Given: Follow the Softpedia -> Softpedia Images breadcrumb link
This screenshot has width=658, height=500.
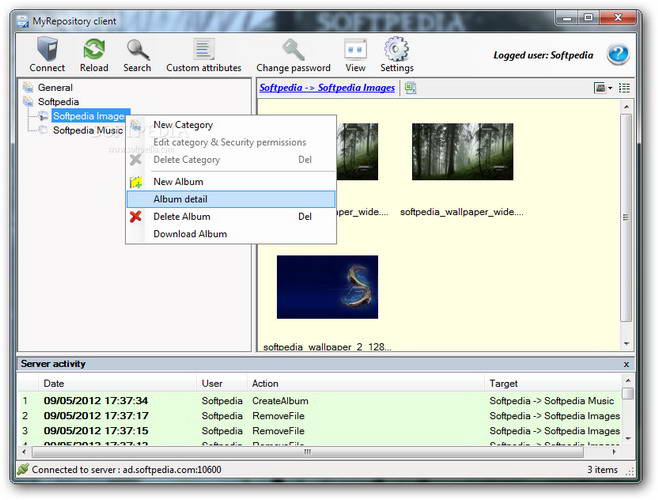Looking at the screenshot, I should click(x=327, y=88).
